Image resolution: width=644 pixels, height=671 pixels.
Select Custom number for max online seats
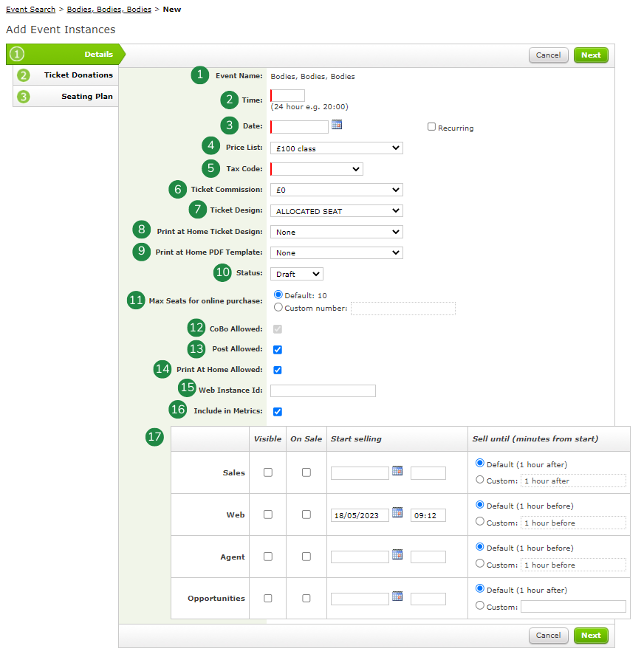click(x=278, y=308)
